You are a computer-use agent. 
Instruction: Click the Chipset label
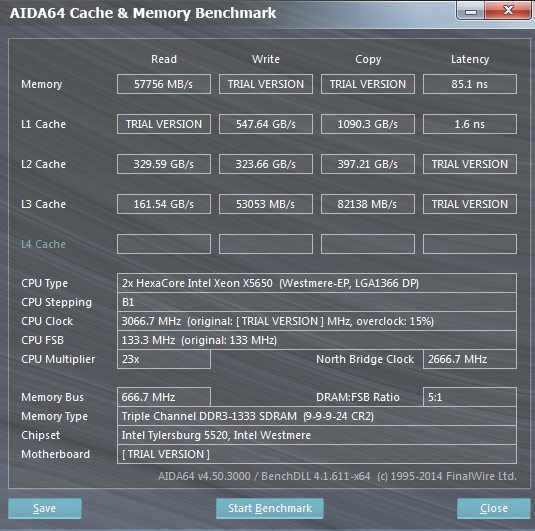(x=40, y=435)
